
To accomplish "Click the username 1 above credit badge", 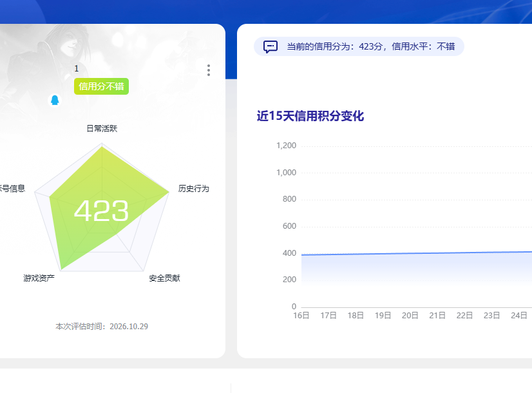I will click(77, 68).
